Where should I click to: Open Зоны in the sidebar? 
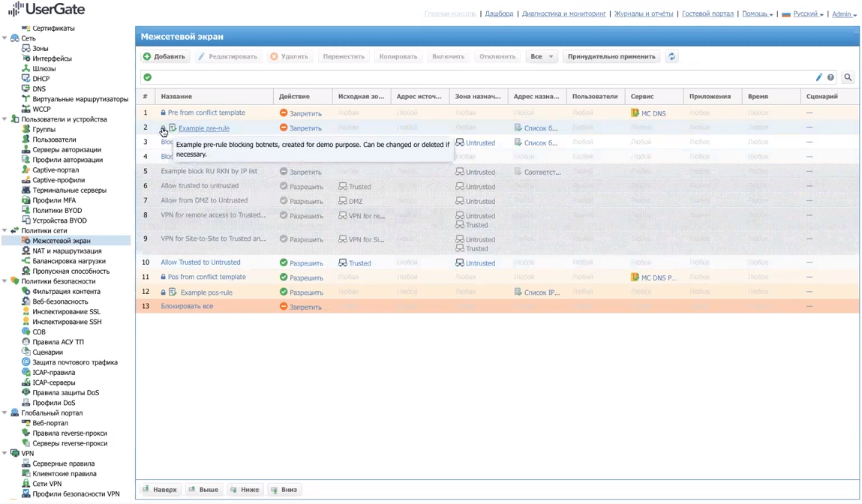click(x=40, y=48)
